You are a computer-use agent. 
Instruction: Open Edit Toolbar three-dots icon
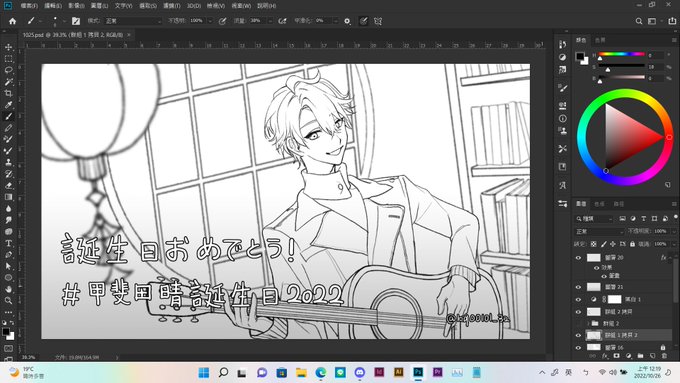8,312
